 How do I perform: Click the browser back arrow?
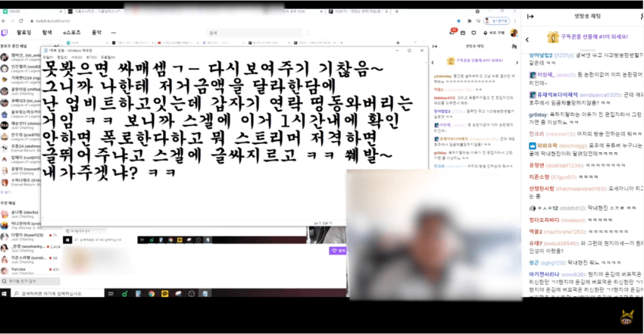pyautogui.click(x=4, y=21)
